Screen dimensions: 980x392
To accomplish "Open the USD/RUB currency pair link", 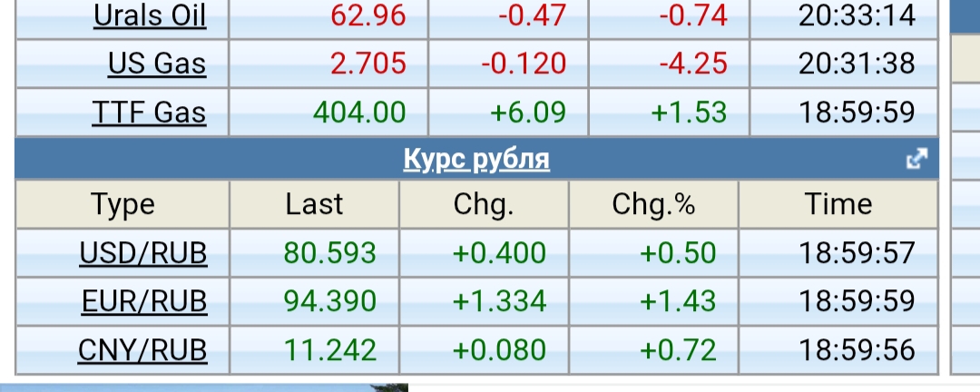I will coord(143,253).
